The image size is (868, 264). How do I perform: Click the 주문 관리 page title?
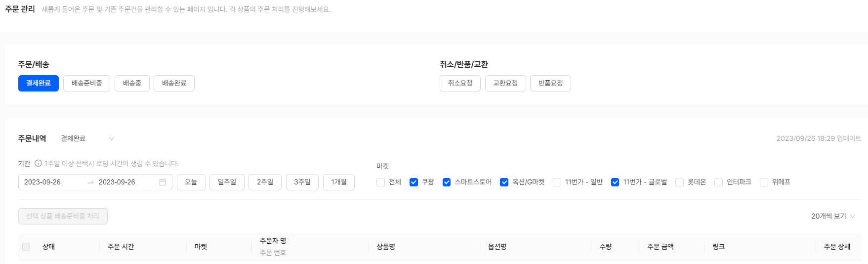(x=20, y=9)
